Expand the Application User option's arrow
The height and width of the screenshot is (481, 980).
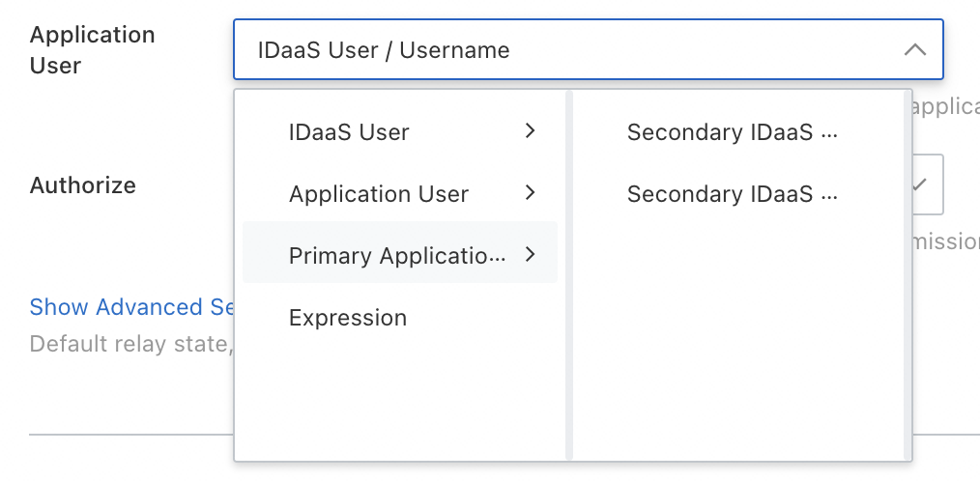pyautogui.click(x=530, y=193)
